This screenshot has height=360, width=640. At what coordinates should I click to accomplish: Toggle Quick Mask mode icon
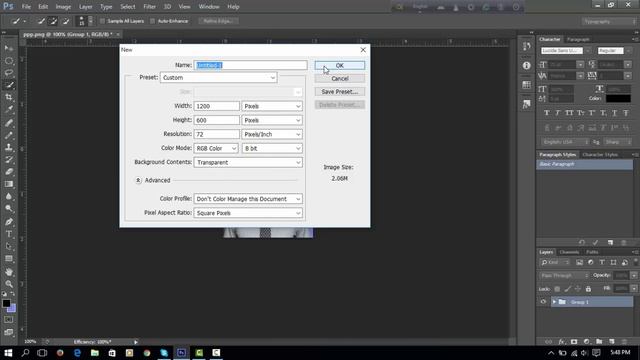coord(9,320)
